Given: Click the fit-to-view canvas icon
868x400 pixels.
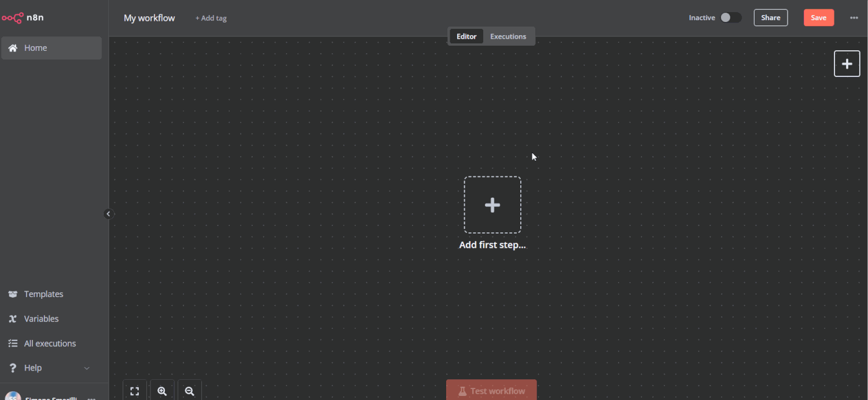Looking at the screenshot, I should (x=134, y=390).
